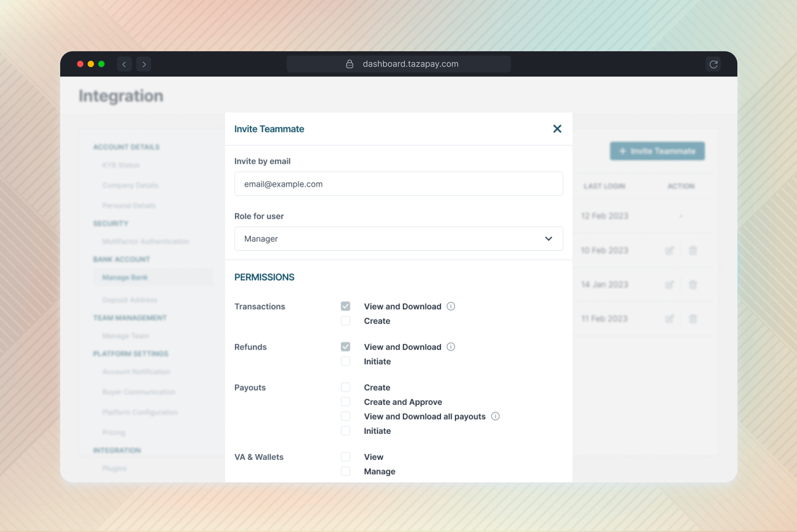The height and width of the screenshot is (532, 797).
Task: Open Deposit Address in sidebar
Action: click(130, 300)
